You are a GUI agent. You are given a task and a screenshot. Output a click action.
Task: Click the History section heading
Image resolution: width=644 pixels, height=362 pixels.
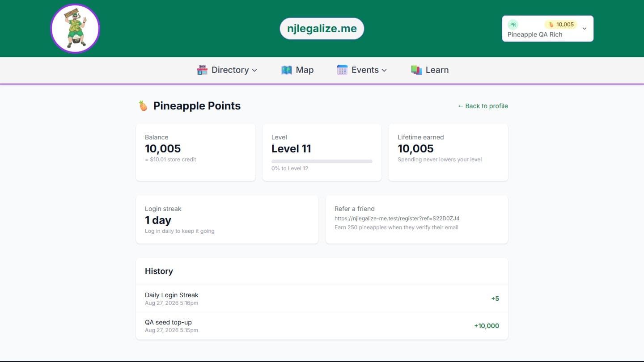click(x=159, y=271)
